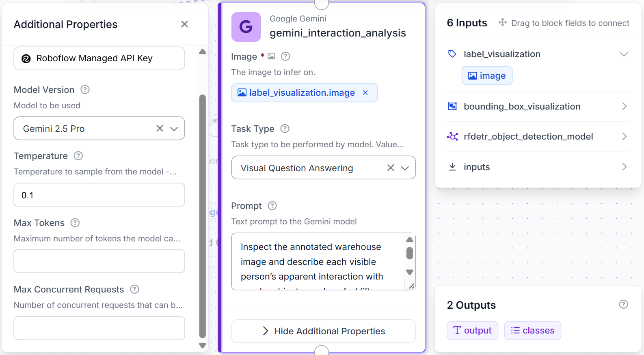This screenshot has height=355, width=644.
Task: Click the prompt text area down arrow
Action: click(410, 272)
